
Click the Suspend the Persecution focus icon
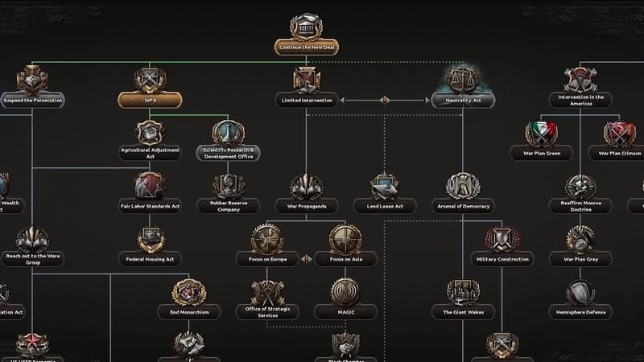(x=32, y=80)
